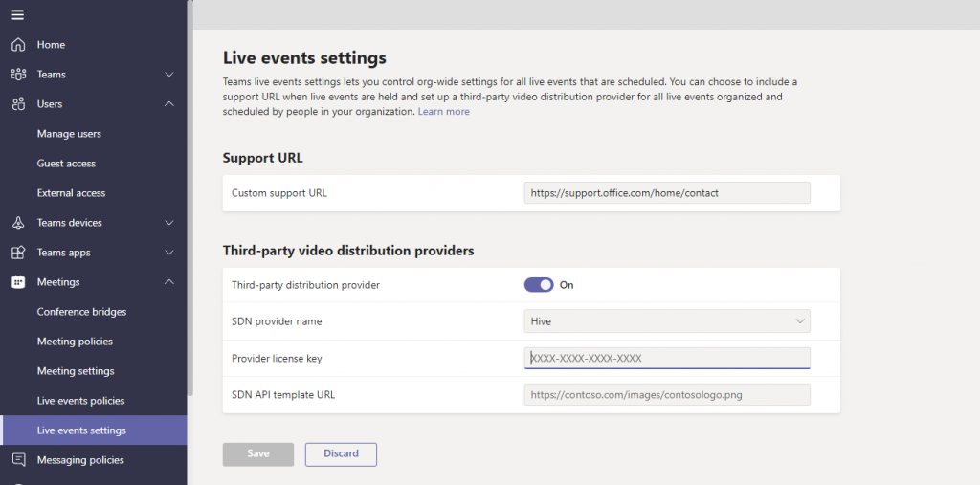Click the Teams devices bell icon
The height and width of the screenshot is (485, 980).
[17, 223]
